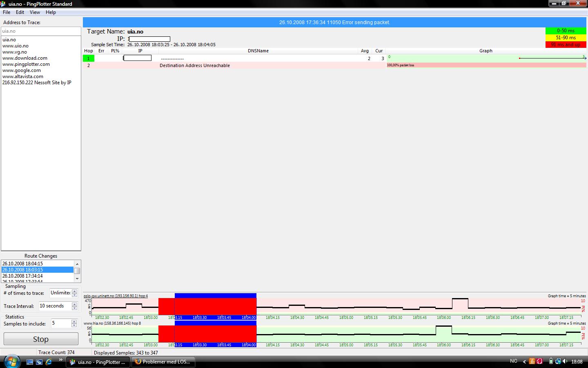Click the Stop button
This screenshot has width=588, height=368.
tap(41, 339)
